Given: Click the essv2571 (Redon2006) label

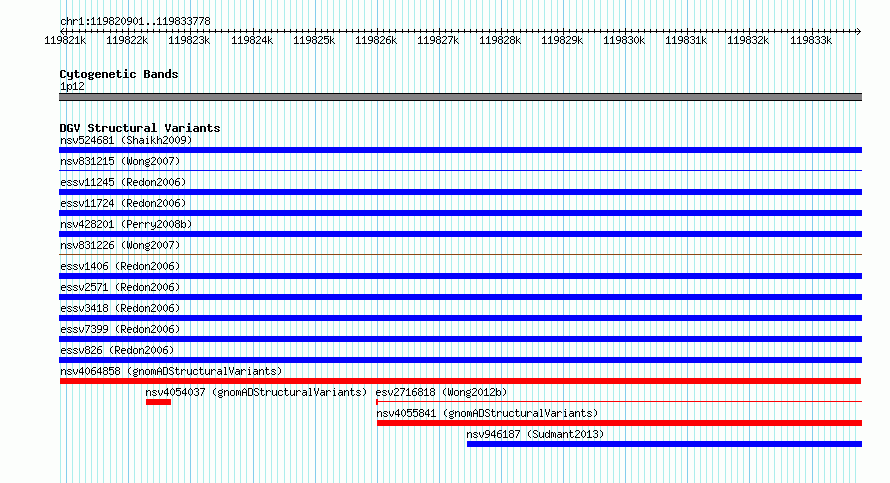Looking at the screenshot, I should [120, 287].
